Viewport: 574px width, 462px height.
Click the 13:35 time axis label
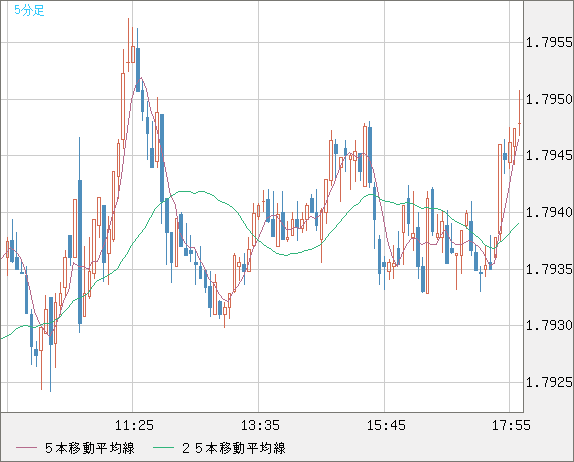(260, 425)
